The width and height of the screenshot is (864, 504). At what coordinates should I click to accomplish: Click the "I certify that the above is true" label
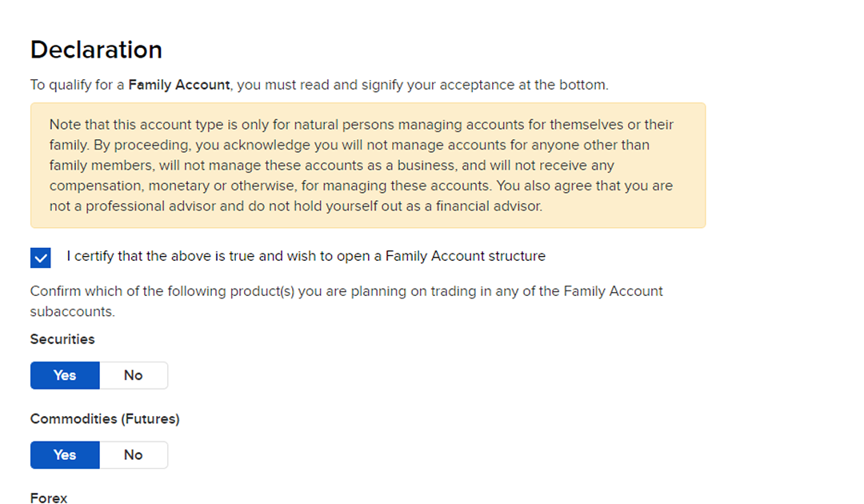tap(306, 256)
